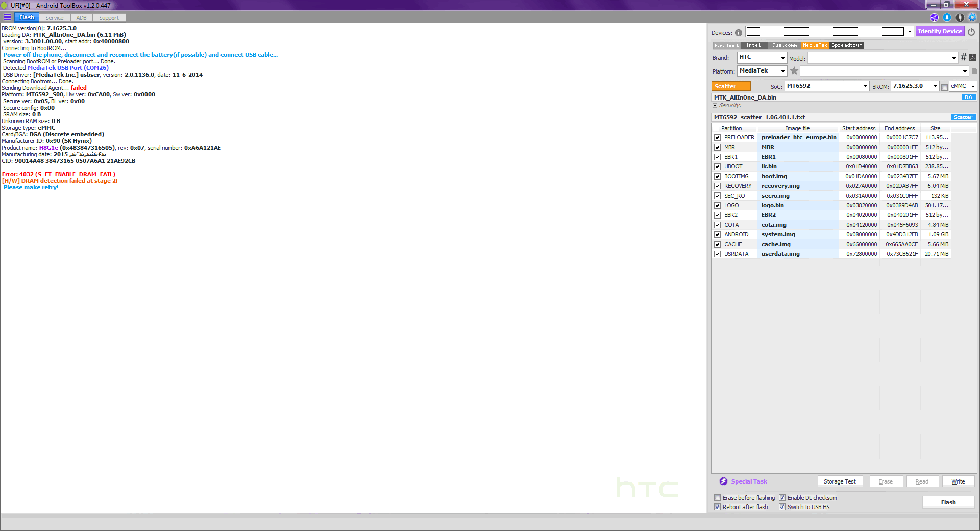Select the Spreadtrum mode tab
This screenshot has height=531, width=980.
click(847, 45)
